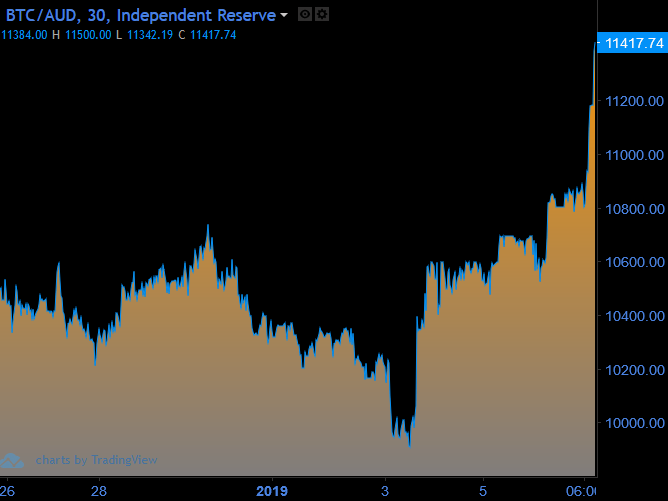Viewport: 668px width, 501px height.
Task: Select current price label 11417.74
Action: point(633,43)
